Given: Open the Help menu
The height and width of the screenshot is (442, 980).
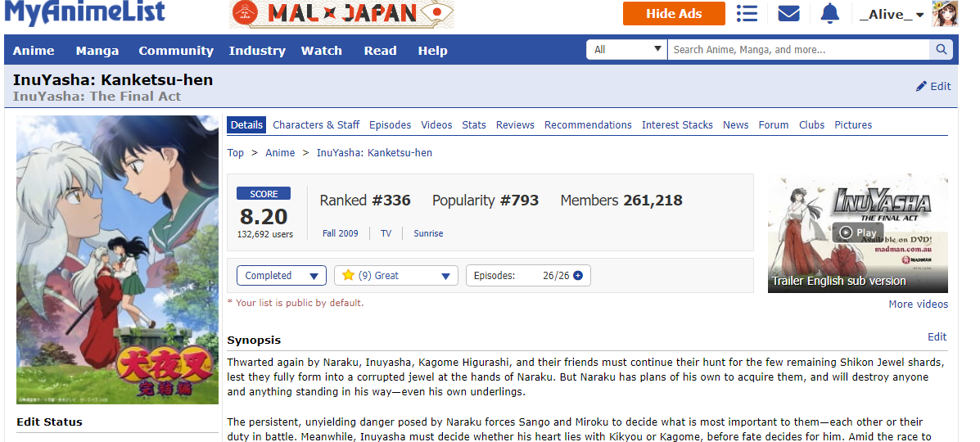Looking at the screenshot, I should click(432, 51).
